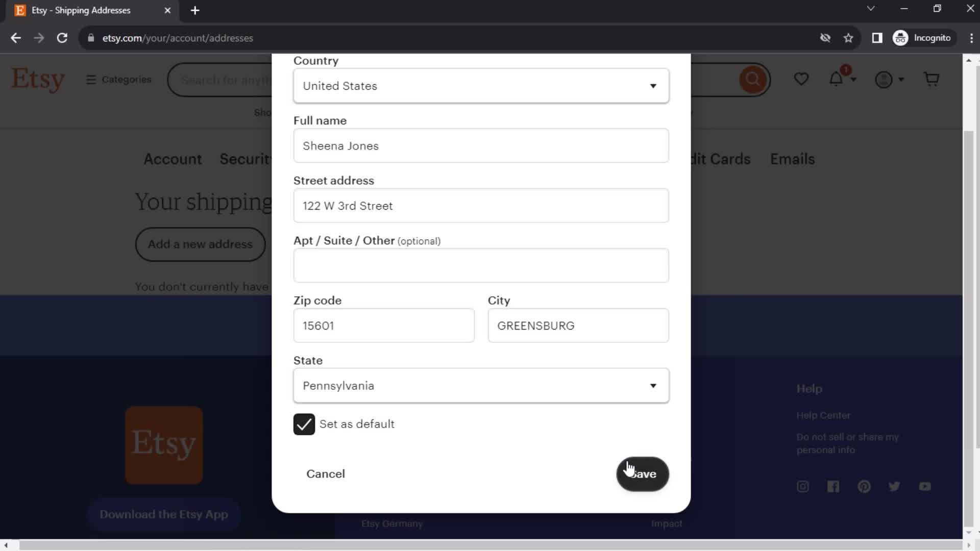980x551 pixels.
Task: Click the bookmark/save page icon
Action: 849,38
